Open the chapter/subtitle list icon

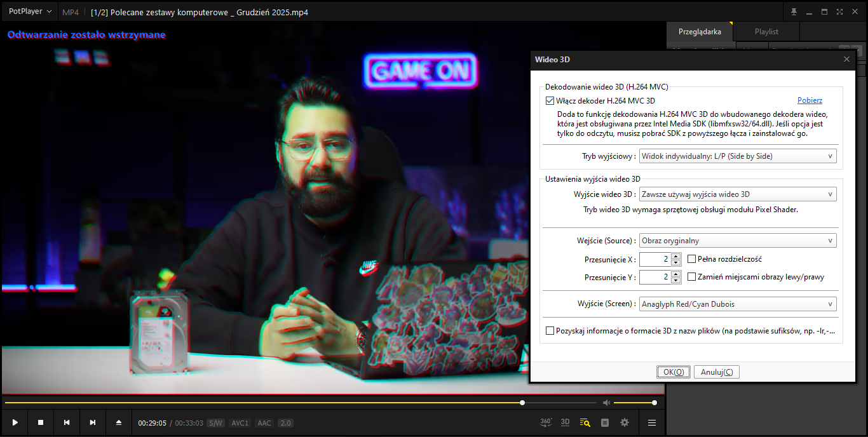605,422
